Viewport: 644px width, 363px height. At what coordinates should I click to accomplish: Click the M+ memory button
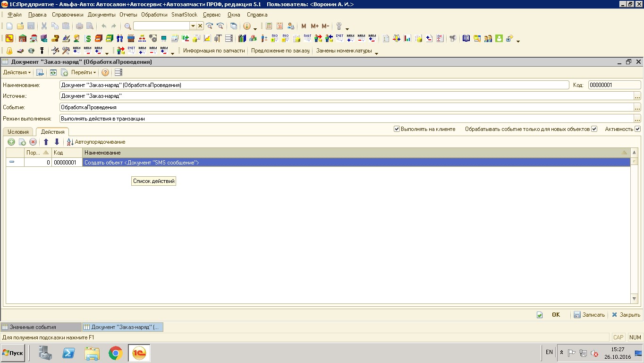pyautogui.click(x=314, y=26)
